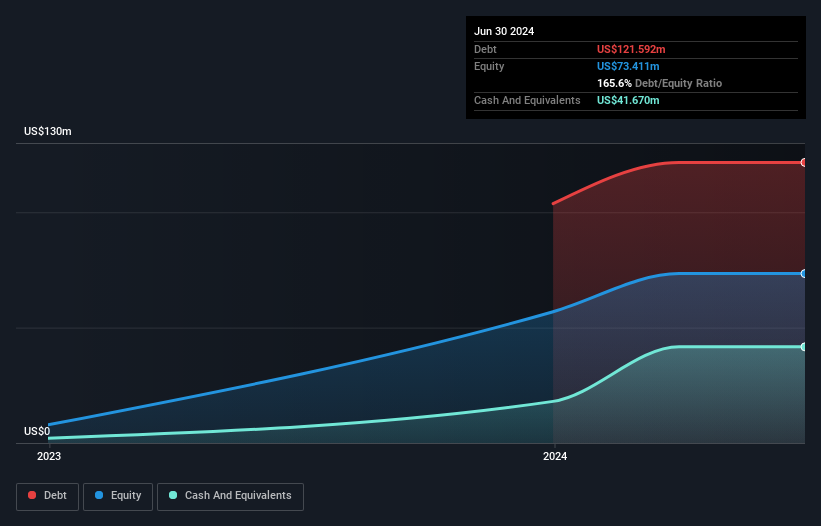
Task: Click the US$73.411m equity value
Action: click(628, 66)
